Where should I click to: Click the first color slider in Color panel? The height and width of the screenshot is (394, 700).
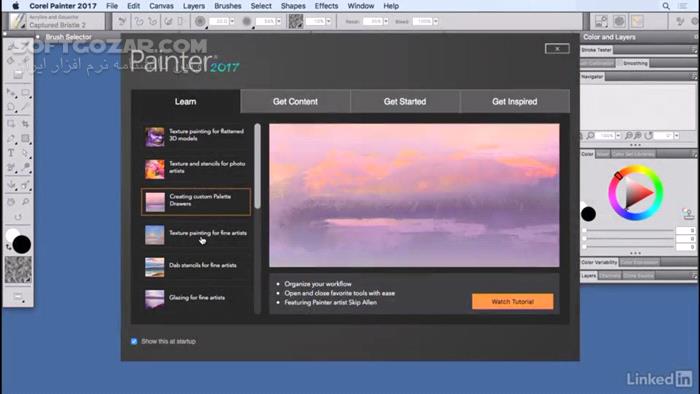coord(629,230)
